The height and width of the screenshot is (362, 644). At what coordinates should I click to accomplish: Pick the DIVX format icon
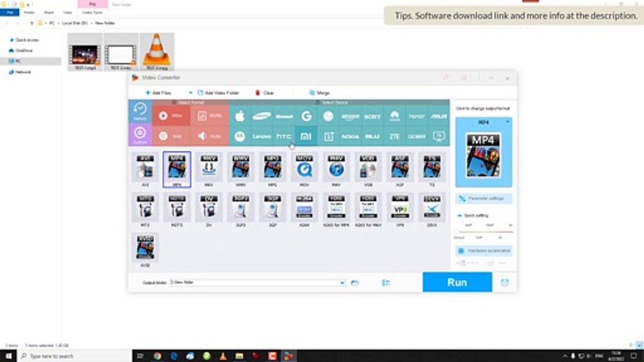[432, 207]
